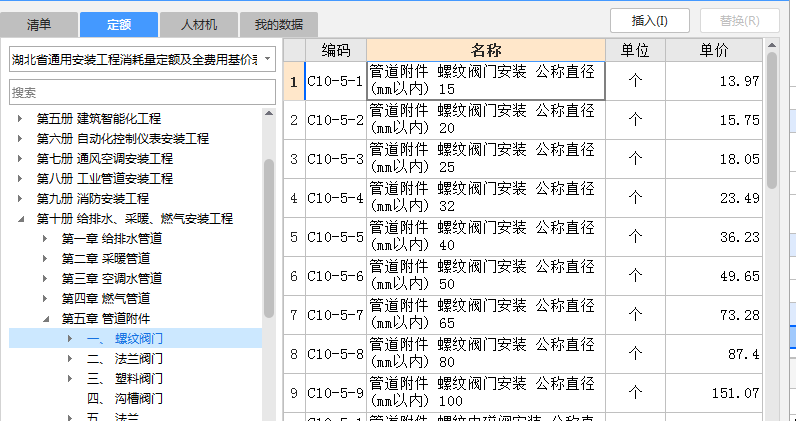Expand the 三、塑料阀门 subnode arrow
796x421 pixels.
point(70,379)
